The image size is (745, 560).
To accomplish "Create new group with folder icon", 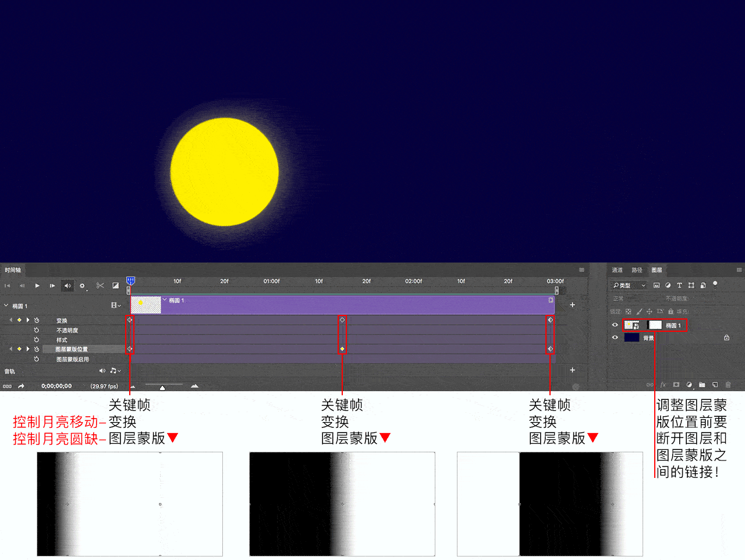I will pos(702,385).
